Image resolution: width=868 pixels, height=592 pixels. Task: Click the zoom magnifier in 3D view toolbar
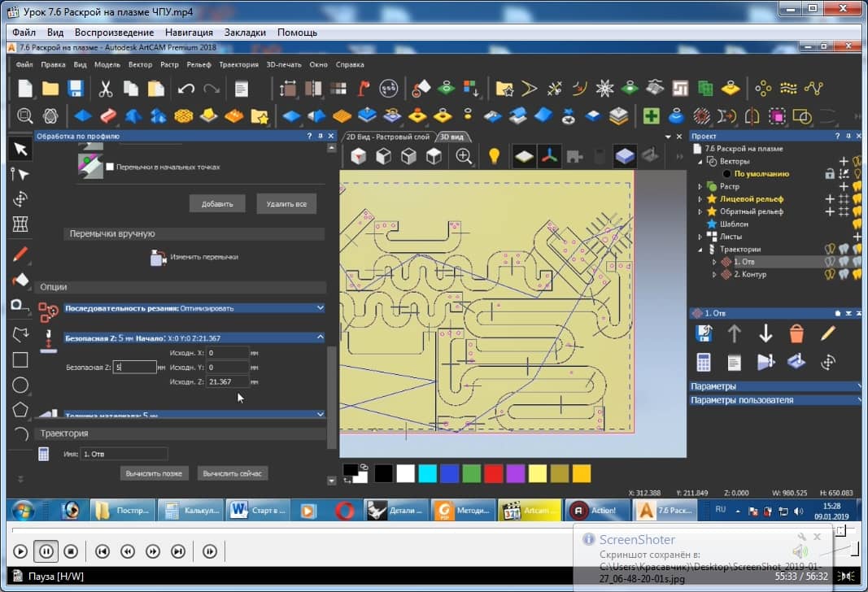[464, 156]
